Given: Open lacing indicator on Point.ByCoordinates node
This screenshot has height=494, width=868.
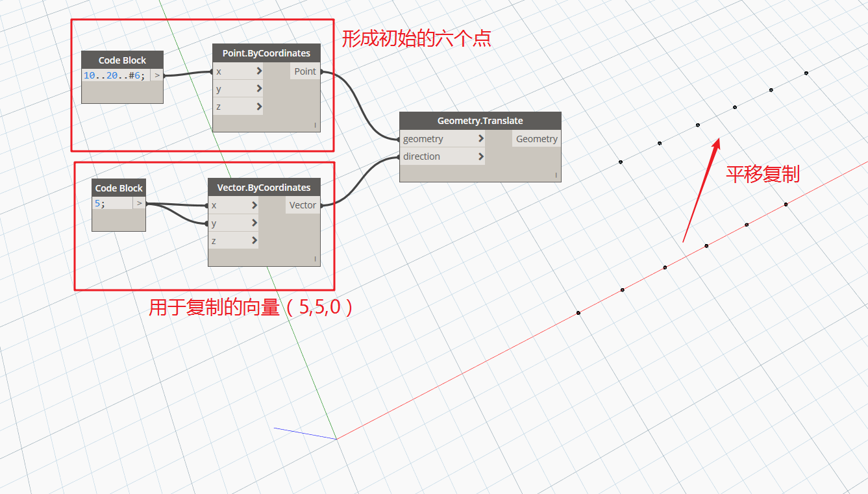Looking at the screenshot, I should (x=315, y=125).
